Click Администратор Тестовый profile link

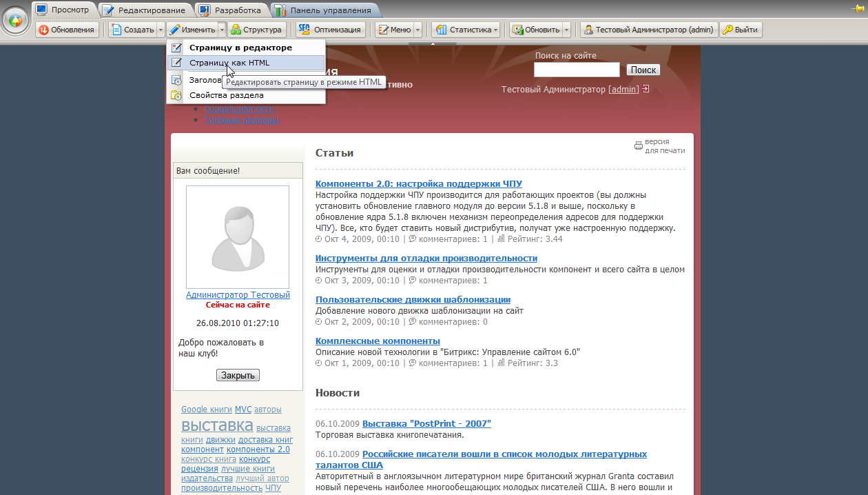(x=238, y=295)
